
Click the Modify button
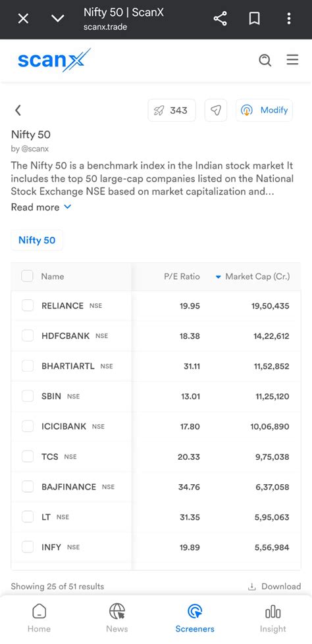point(264,110)
